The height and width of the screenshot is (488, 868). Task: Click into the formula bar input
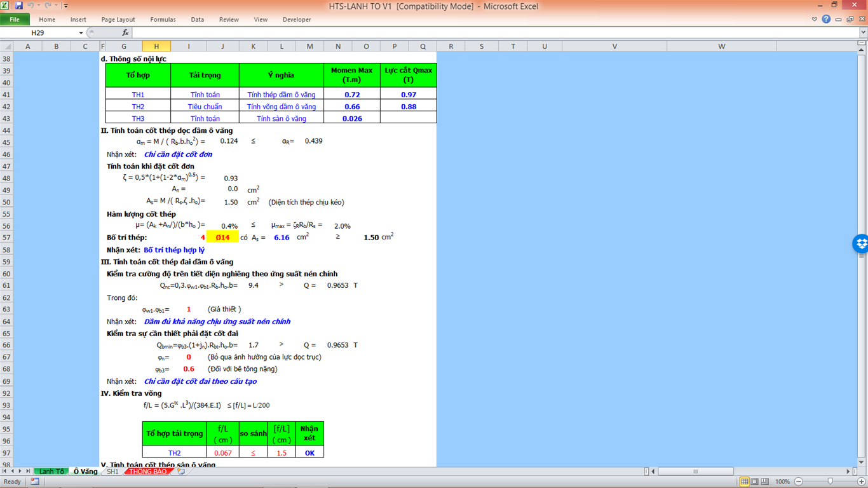(494, 32)
